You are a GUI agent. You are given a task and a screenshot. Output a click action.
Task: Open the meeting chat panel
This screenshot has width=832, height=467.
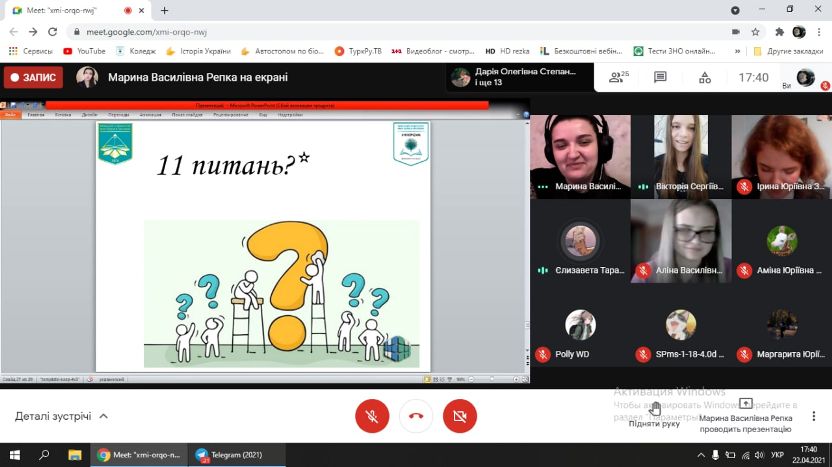click(660, 77)
